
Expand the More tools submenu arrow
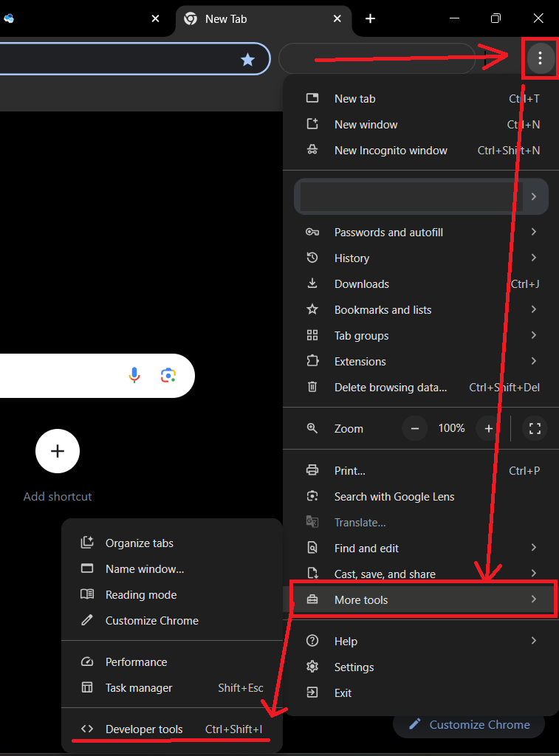pos(533,599)
